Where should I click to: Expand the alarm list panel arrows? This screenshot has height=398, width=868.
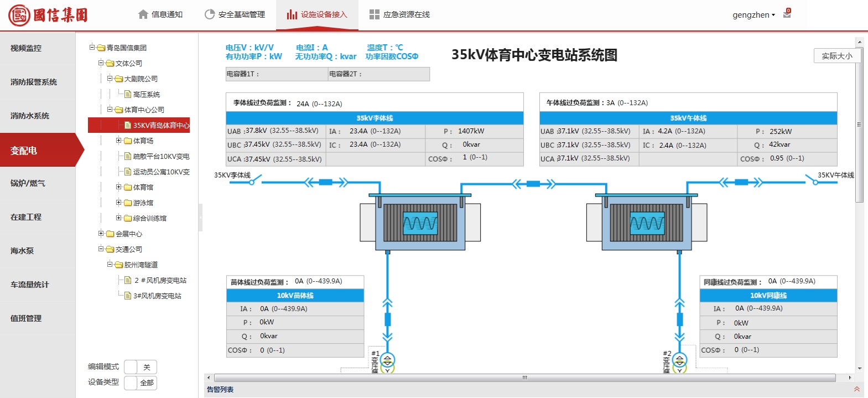[856, 390]
